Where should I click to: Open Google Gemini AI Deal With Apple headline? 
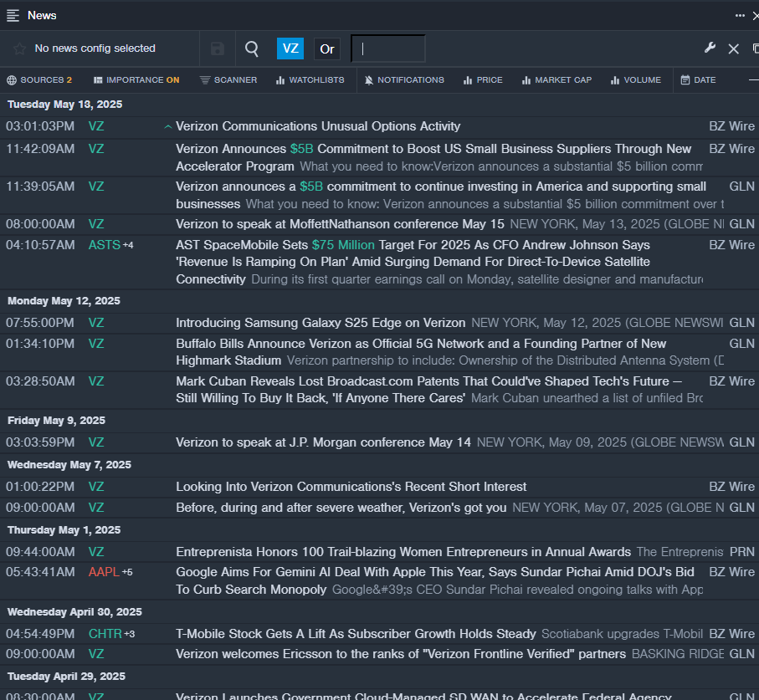(x=434, y=580)
